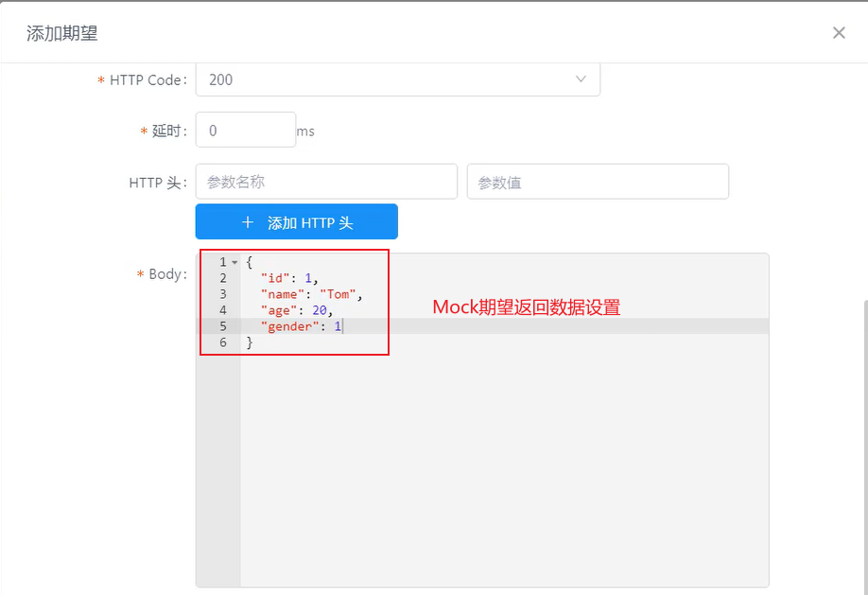Image resolution: width=868 pixels, height=595 pixels.
Task: Place cursor on the "age": 20 line
Action: pos(296,310)
